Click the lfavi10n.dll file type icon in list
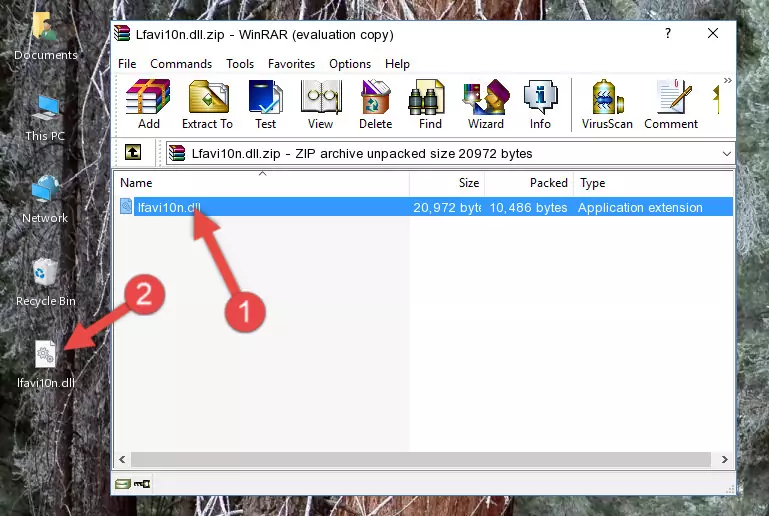Viewport: 769px width, 516px height. [126, 206]
